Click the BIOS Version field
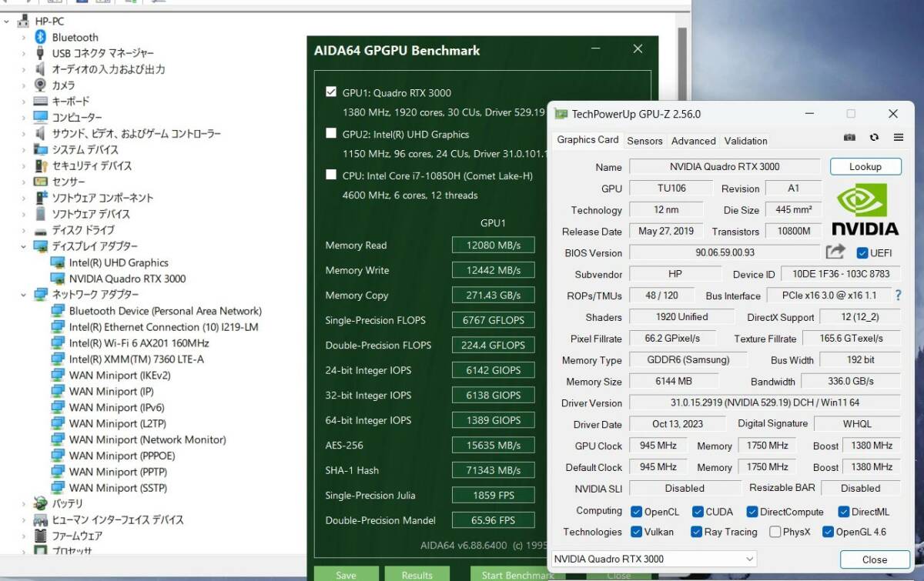 [724, 252]
